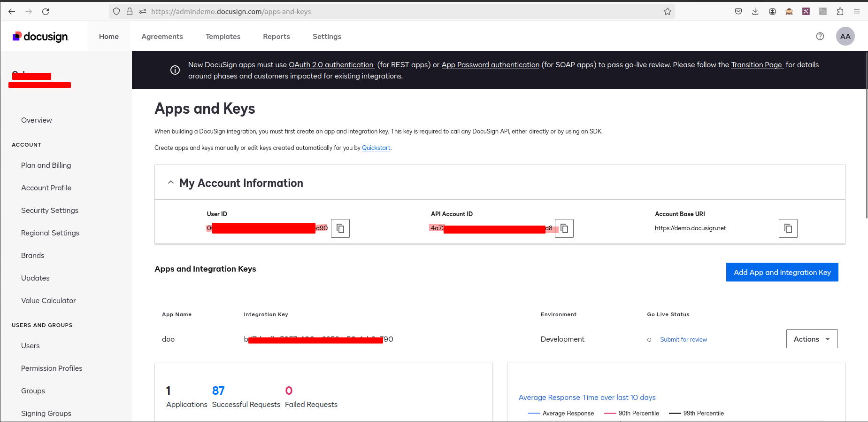Click the doo app name
This screenshot has height=422, width=868.
coord(168,339)
